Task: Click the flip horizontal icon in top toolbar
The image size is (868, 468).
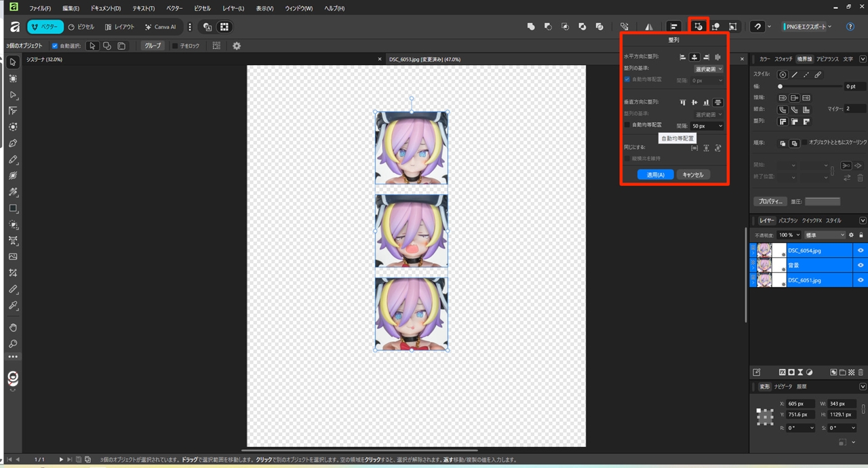Action: click(649, 26)
